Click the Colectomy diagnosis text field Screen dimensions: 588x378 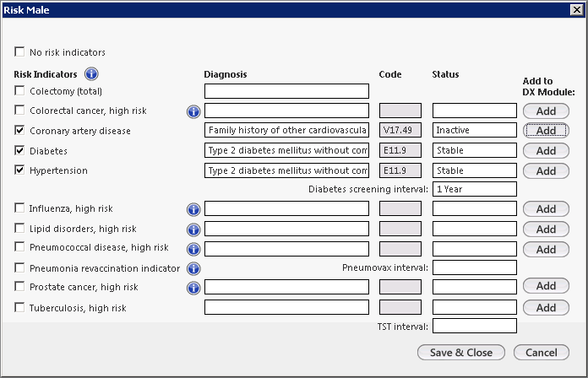point(286,91)
